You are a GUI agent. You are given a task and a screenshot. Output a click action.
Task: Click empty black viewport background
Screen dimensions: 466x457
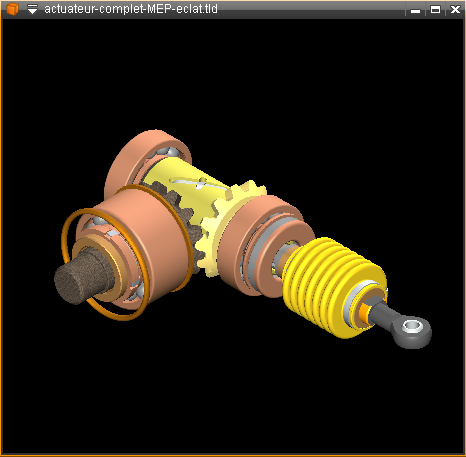coord(300,83)
